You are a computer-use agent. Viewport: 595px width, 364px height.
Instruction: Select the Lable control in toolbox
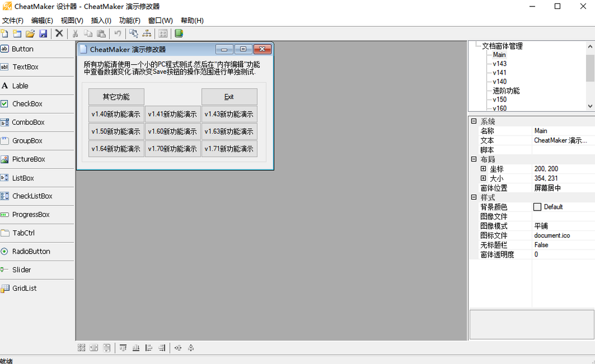coord(37,86)
